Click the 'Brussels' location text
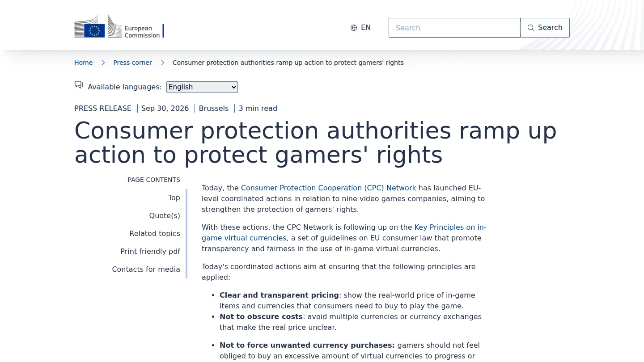Image resolution: width=644 pixels, height=362 pixels. pos(214,108)
